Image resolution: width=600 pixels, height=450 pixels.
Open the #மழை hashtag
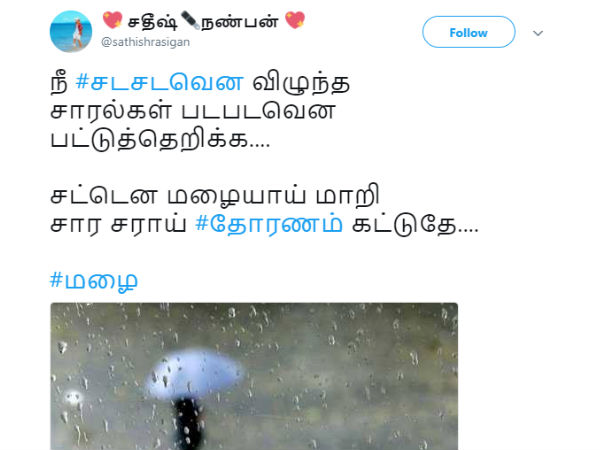[94, 282]
